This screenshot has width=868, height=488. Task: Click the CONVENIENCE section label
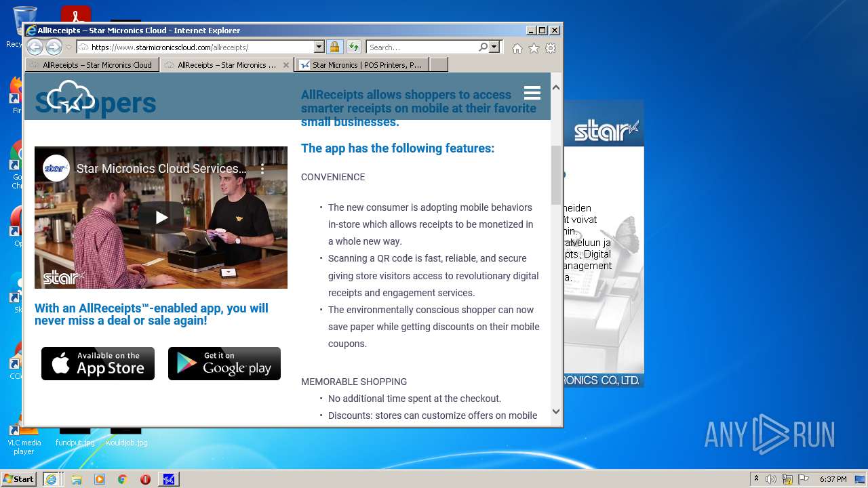pyautogui.click(x=333, y=177)
